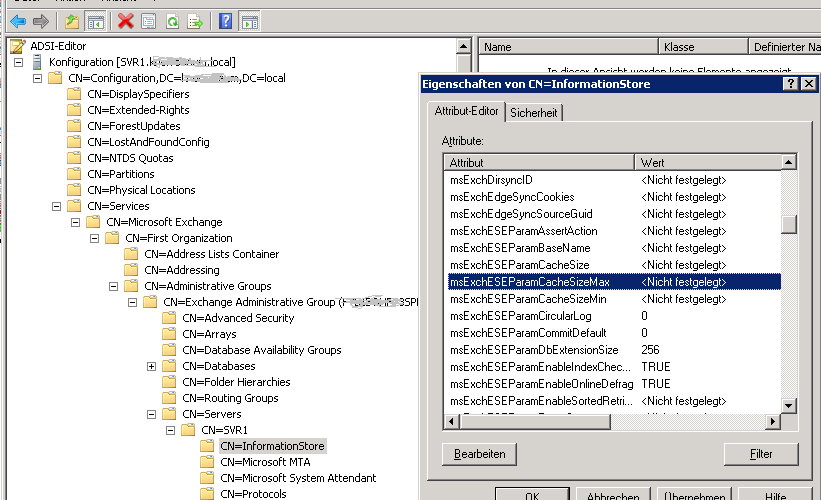Collapse the Konfiguration node
This screenshot has height=500, width=821.
click(18, 62)
